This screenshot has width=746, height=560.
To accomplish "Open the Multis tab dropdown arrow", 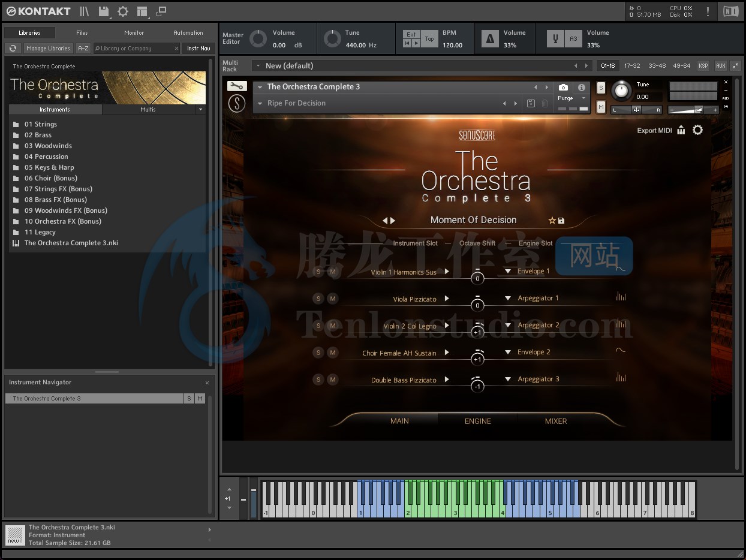I will (200, 110).
